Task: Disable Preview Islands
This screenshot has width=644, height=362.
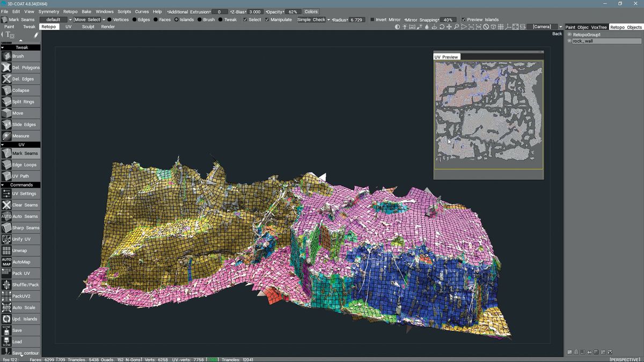Action: (x=464, y=19)
